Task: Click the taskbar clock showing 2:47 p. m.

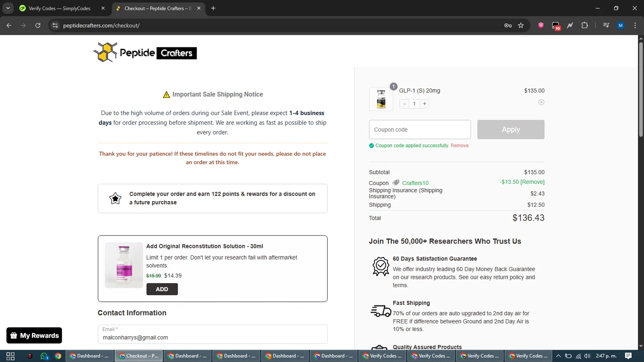Action: 606,356
